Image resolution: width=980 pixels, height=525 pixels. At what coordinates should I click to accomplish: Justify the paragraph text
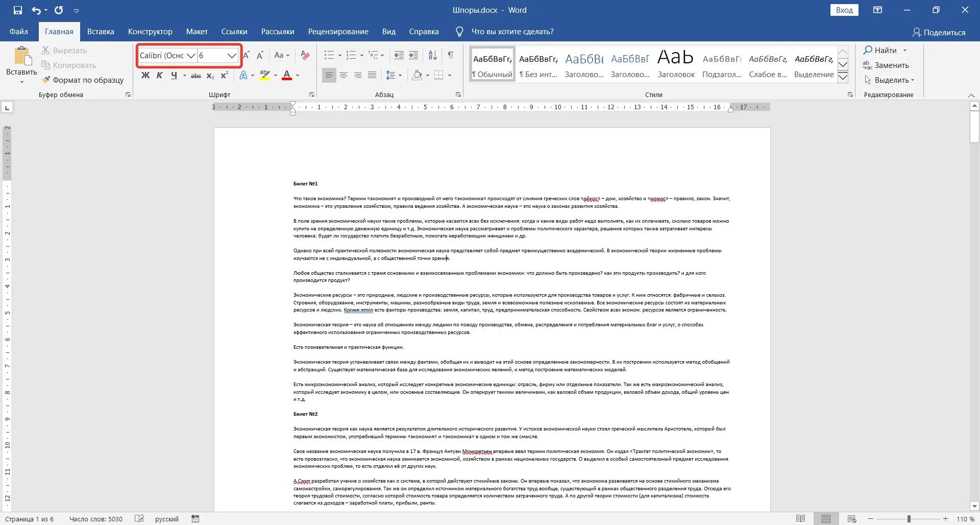[372, 76]
